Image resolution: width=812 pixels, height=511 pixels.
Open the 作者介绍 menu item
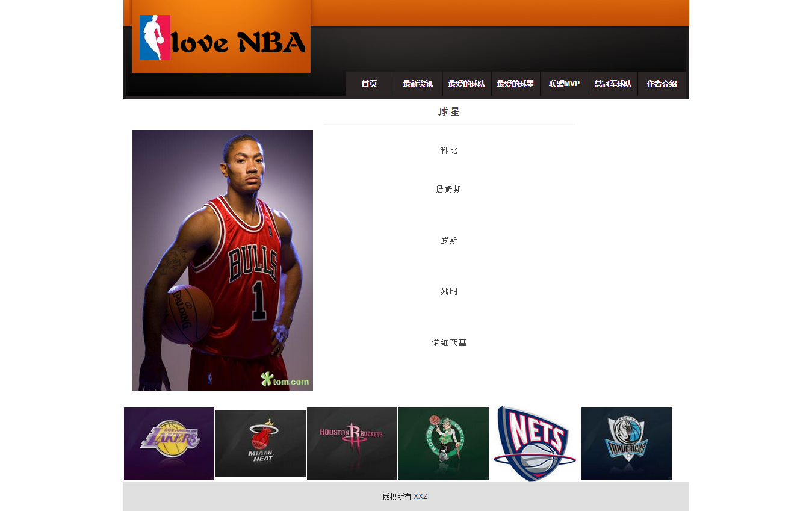[x=662, y=84]
